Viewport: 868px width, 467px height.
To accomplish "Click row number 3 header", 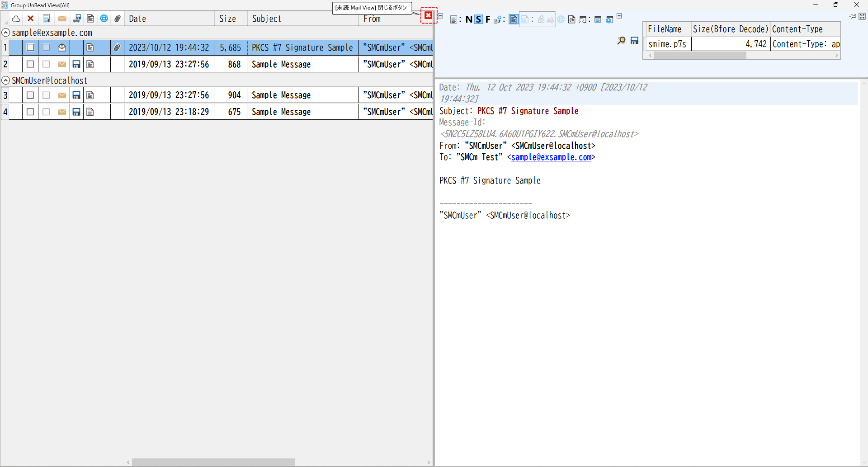I will [x=5, y=95].
